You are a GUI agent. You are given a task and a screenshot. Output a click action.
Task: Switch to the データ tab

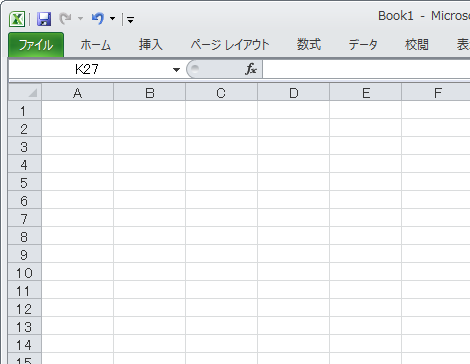[x=363, y=45]
